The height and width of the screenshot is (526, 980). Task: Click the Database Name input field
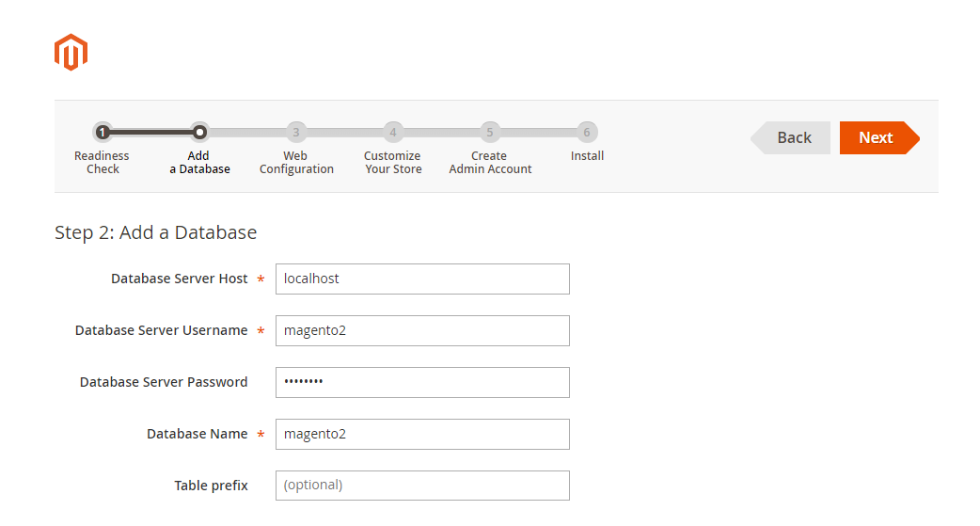click(x=422, y=434)
